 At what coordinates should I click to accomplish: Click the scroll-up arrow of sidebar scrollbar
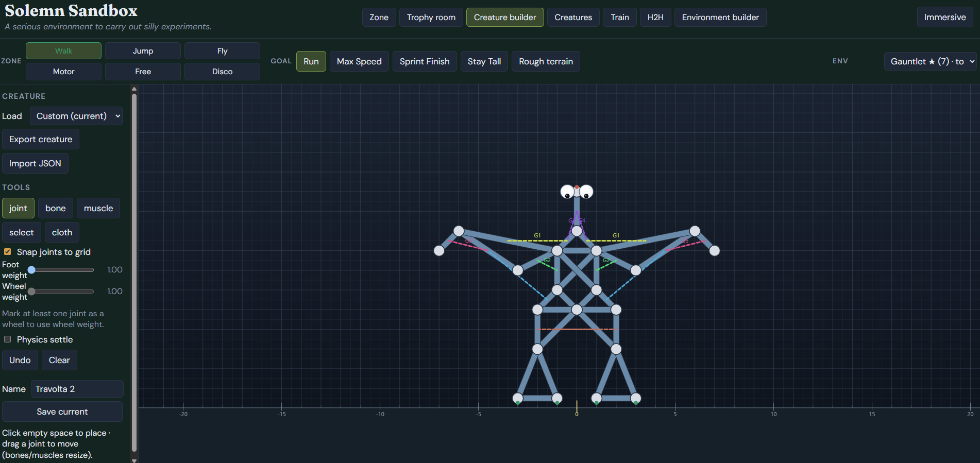pyautogui.click(x=134, y=89)
